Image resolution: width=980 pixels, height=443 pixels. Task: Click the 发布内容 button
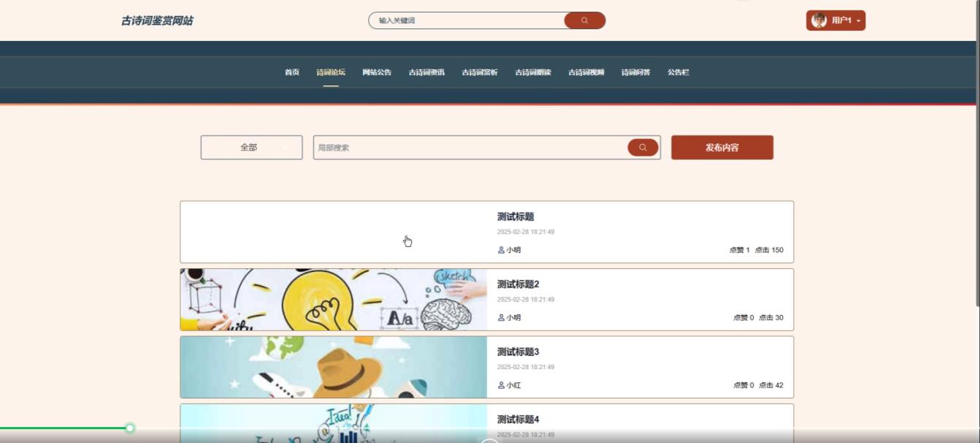[x=722, y=148]
